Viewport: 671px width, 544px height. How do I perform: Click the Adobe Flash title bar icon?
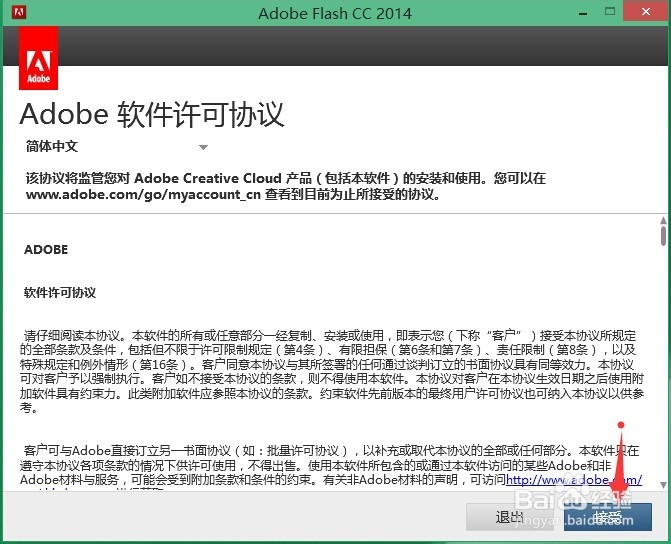pyautogui.click(x=19, y=12)
